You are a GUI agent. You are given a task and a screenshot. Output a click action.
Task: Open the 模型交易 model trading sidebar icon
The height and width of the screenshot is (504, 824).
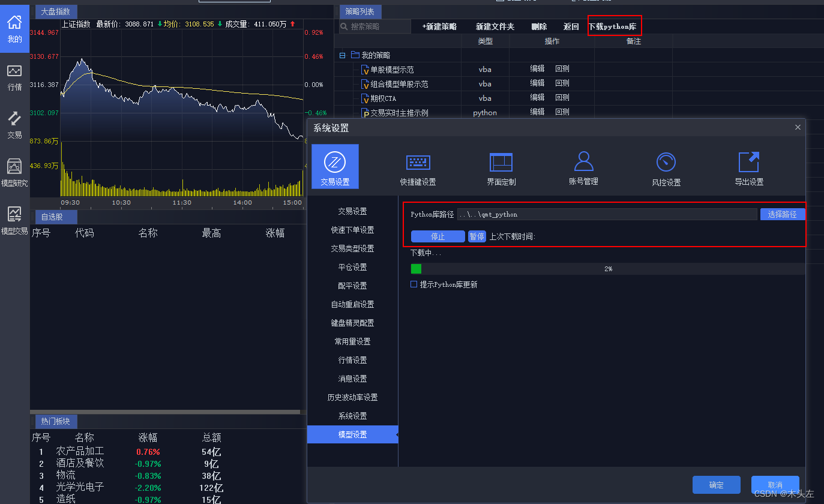(14, 220)
